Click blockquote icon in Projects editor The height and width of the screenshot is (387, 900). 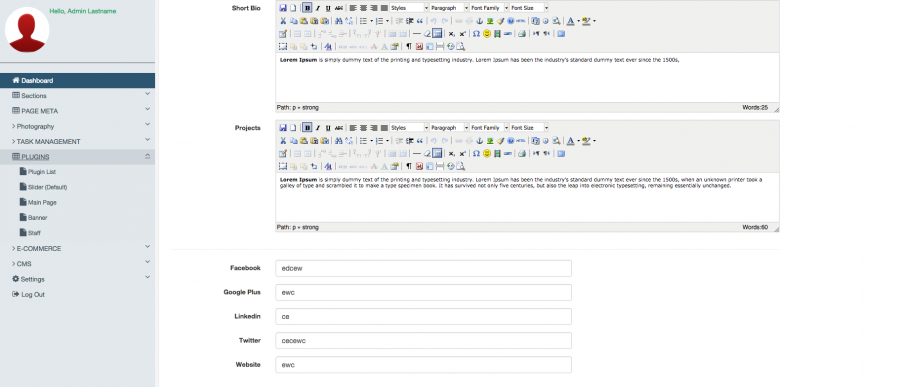[420, 140]
